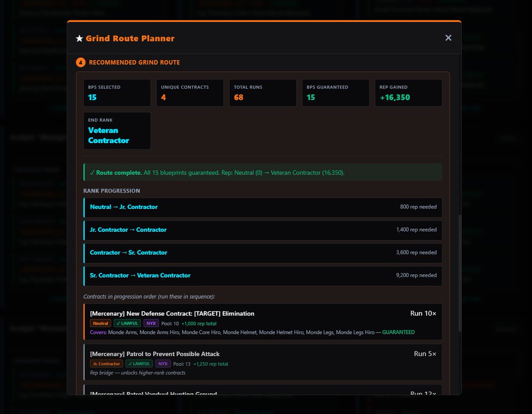The image size is (532, 414).
Task: Select the Jr. Contractor → Contractor row
Action: pos(263,230)
